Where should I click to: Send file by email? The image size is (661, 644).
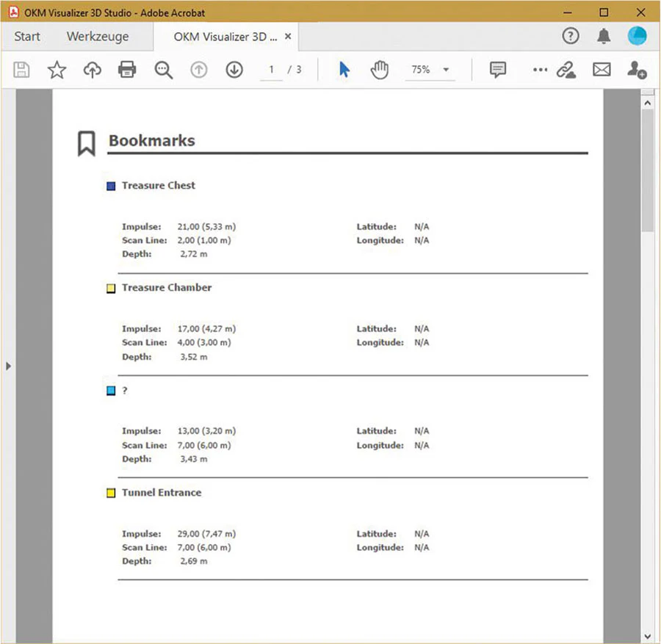(602, 69)
